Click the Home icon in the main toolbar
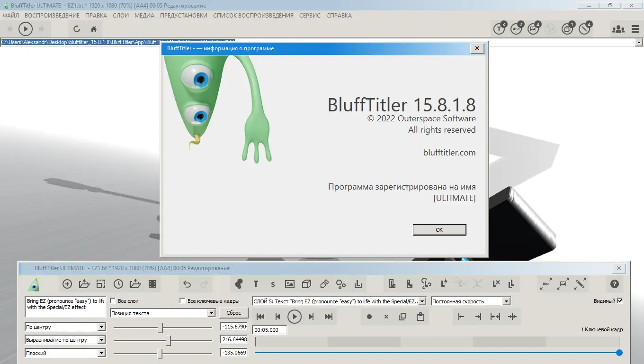The width and height of the screenshot is (644, 364). 94,29
